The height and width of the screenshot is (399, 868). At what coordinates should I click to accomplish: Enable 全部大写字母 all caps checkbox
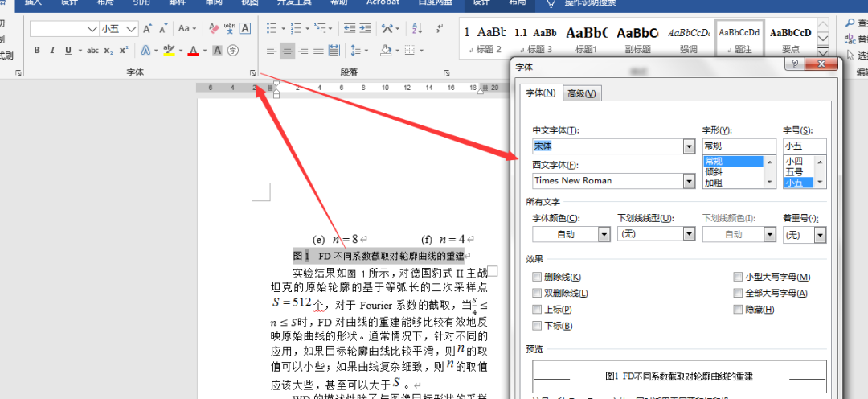737,293
